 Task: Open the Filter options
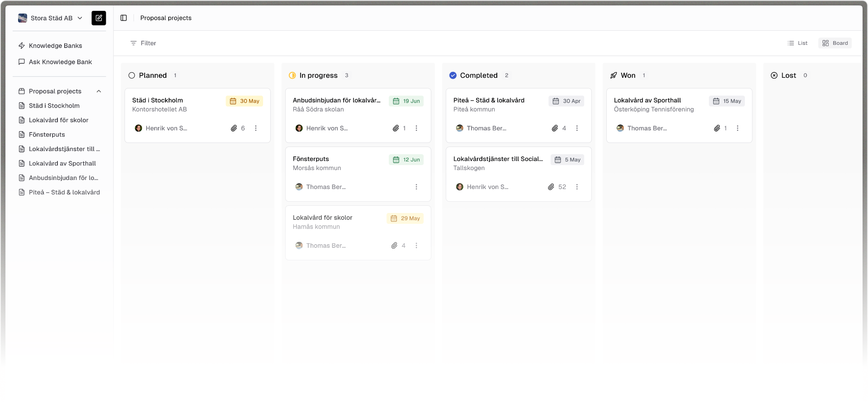click(143, 43)
